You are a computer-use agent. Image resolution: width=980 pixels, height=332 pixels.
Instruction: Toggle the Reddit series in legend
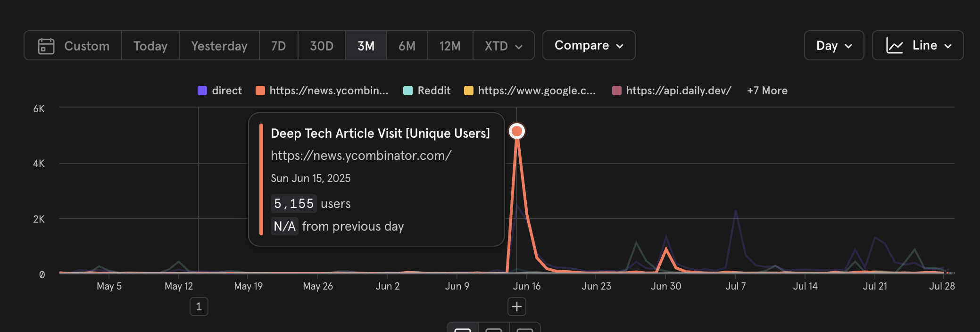[x=427, y=91]
